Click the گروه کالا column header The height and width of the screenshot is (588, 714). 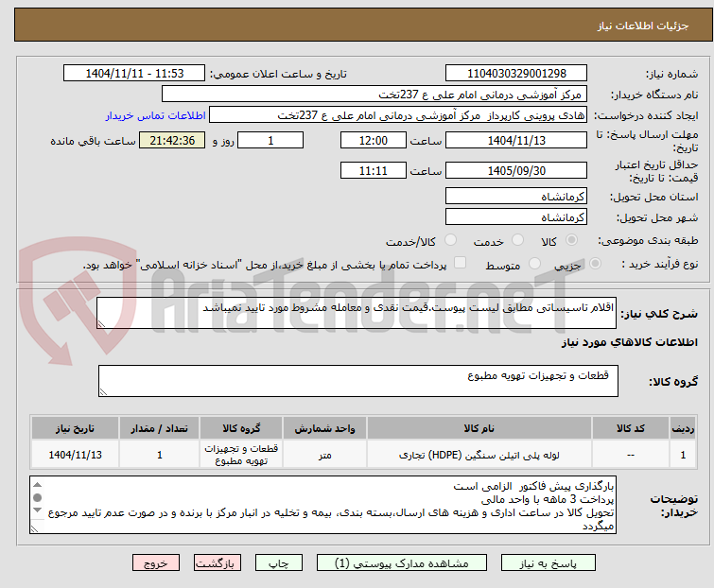(x=241, y=429)
